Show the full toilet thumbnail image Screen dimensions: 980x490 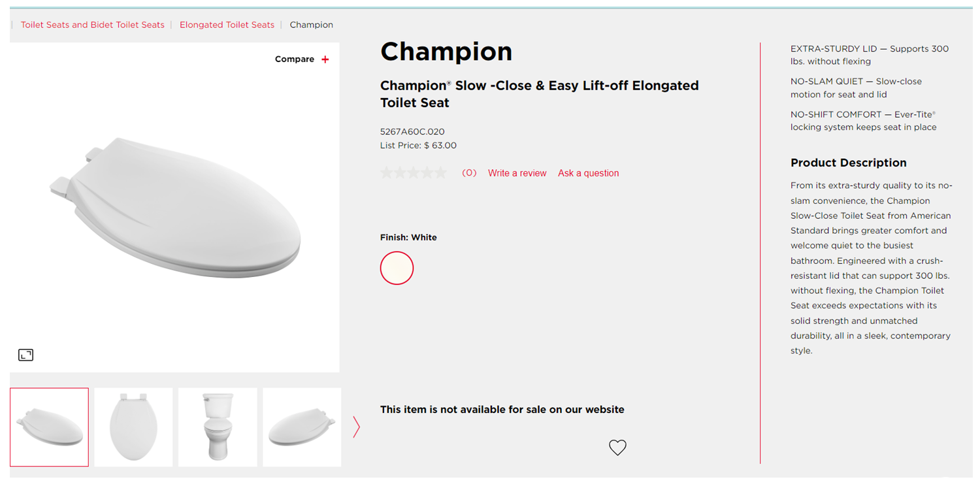(x=218, y=427)
